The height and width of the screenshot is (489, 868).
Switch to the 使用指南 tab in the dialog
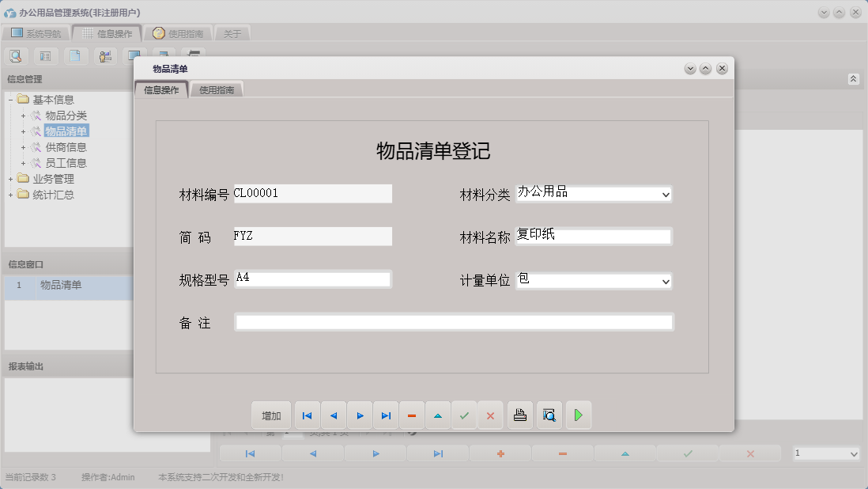[x=217, y=89]
